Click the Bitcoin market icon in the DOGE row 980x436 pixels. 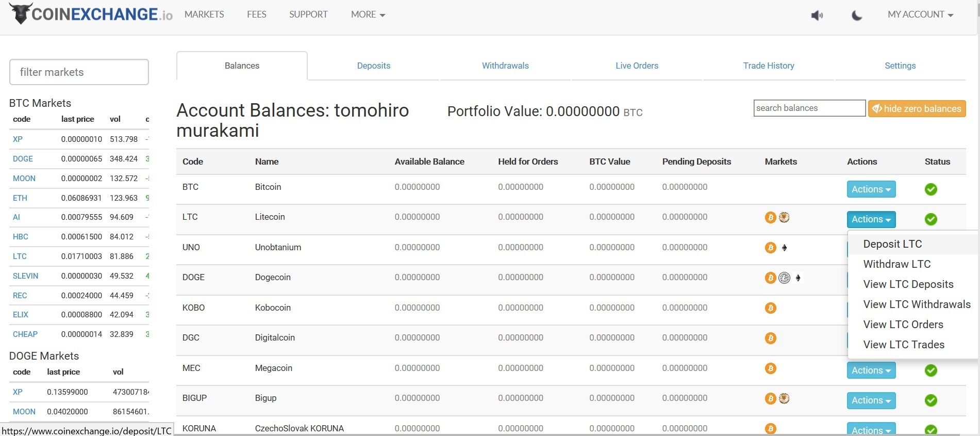770,278
